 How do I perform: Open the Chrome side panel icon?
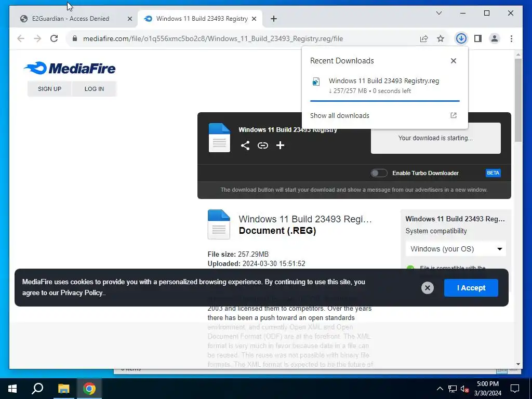click(478, 38)
